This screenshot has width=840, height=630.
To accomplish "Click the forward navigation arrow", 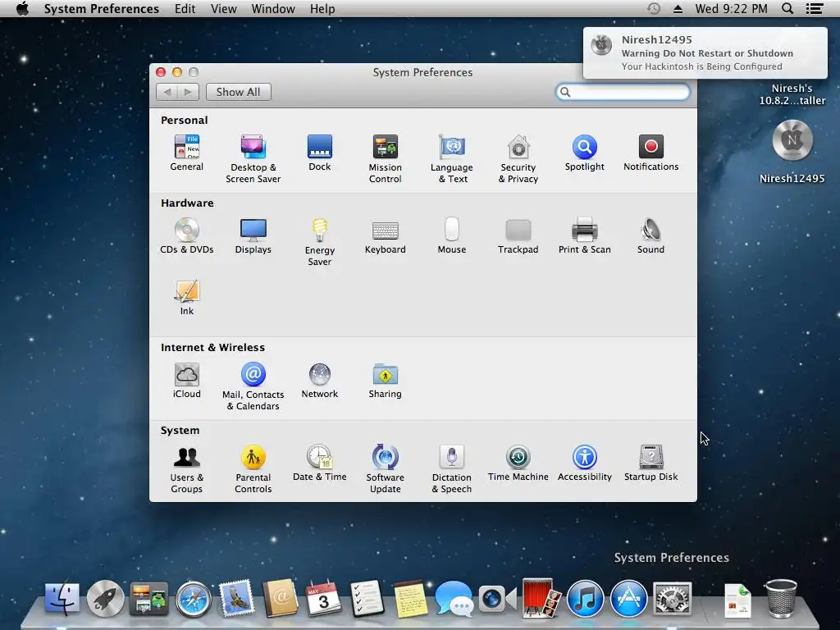I will [188, 92].
